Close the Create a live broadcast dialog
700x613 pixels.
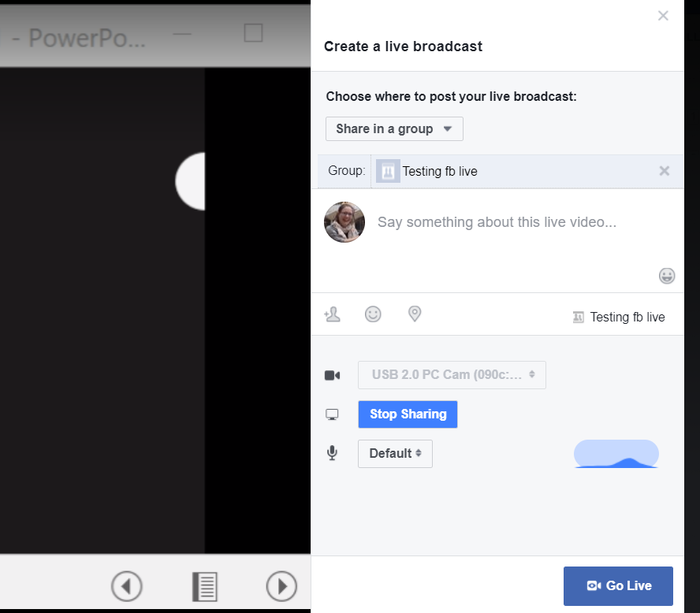pyautogui.click(x=663, y=16)
